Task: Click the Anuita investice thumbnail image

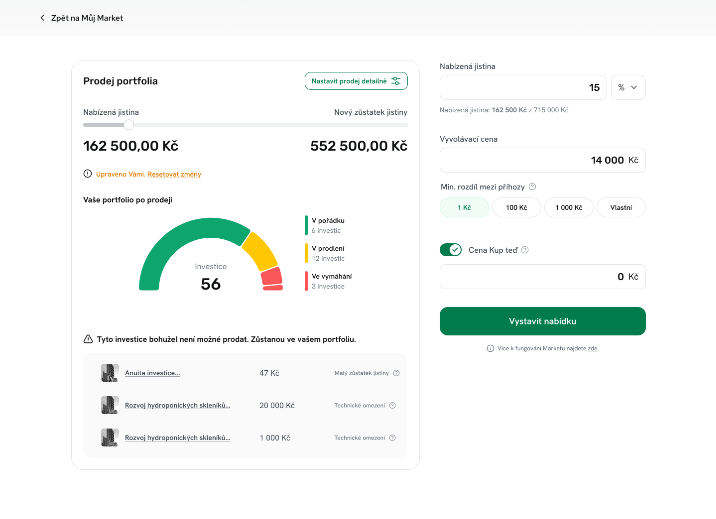Action: 109,373
